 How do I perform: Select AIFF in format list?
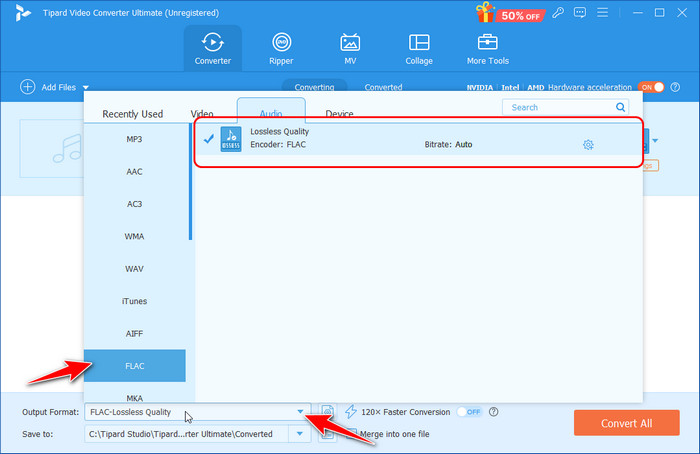134,333
